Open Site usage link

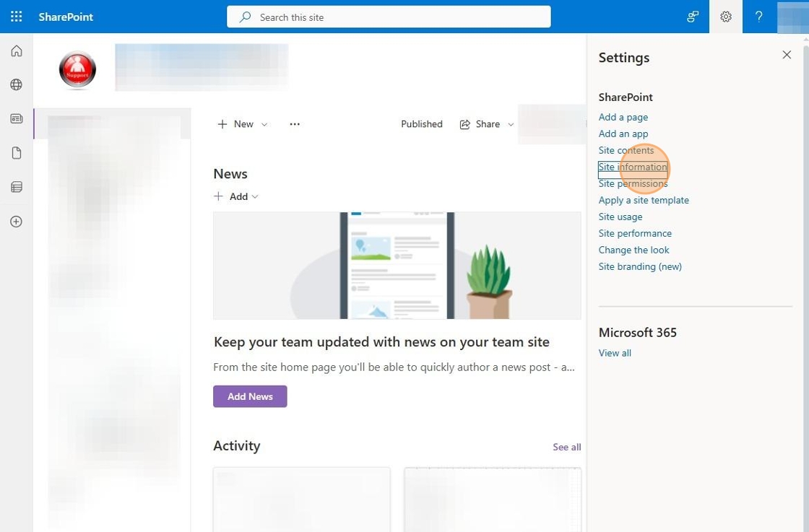point(620,217)
